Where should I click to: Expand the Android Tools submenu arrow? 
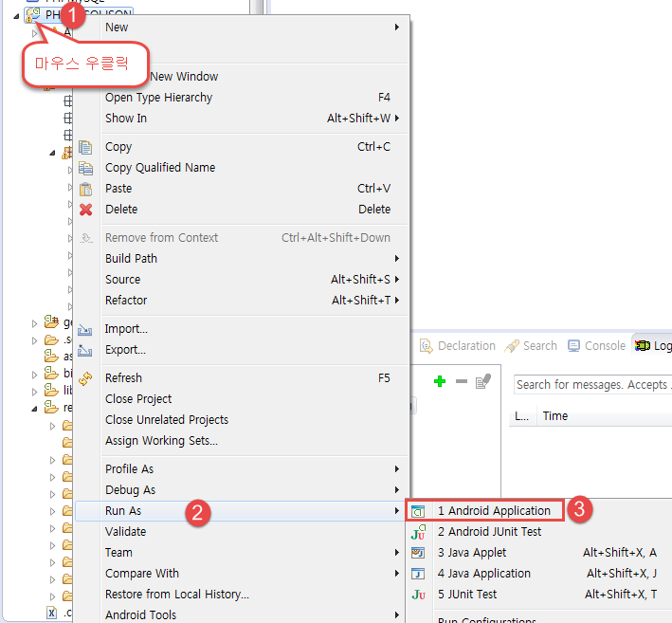click(x=397, y=615)
